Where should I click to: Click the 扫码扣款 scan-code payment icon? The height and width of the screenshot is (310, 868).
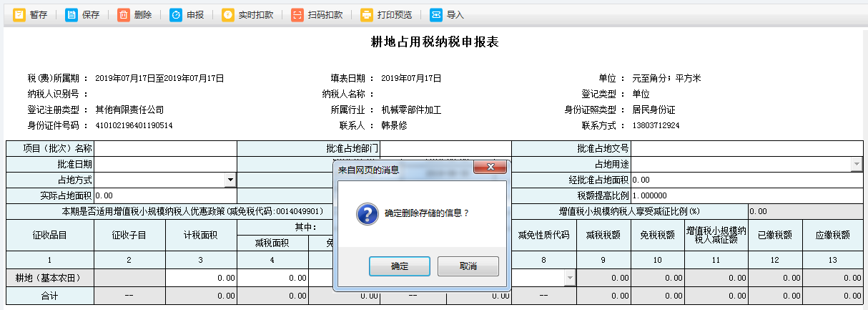tap(297, 14)
